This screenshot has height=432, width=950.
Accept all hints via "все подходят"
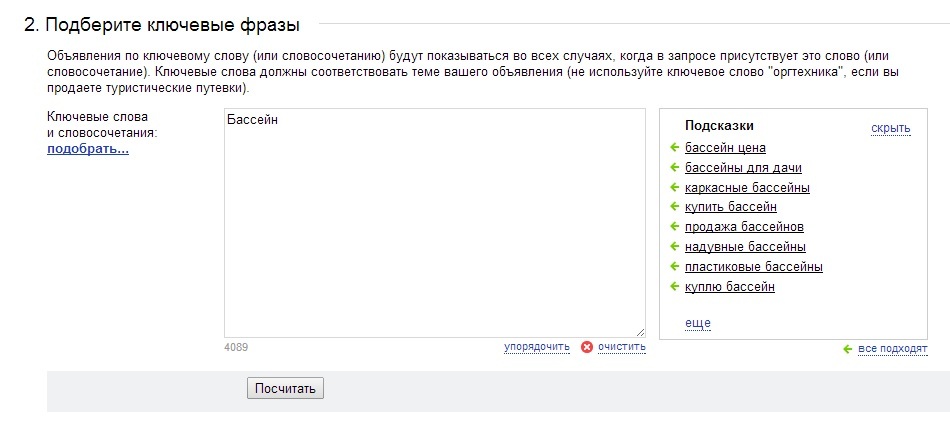click(x=892, y=349)
